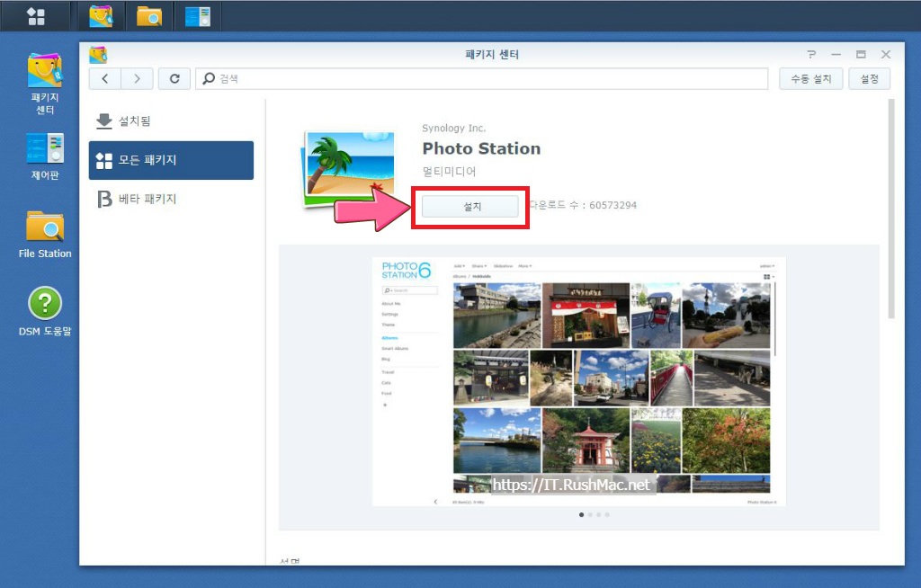The height and width of the screenshot is (588, 921).
Task: Click the 수동 설치 button
Action: click(810, 79)
